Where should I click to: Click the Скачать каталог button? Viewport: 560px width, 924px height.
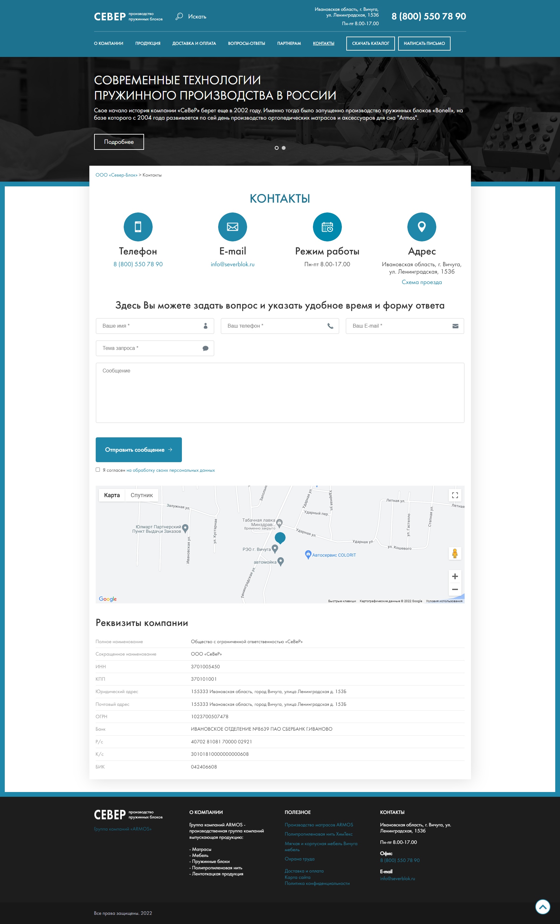point(370,44)
